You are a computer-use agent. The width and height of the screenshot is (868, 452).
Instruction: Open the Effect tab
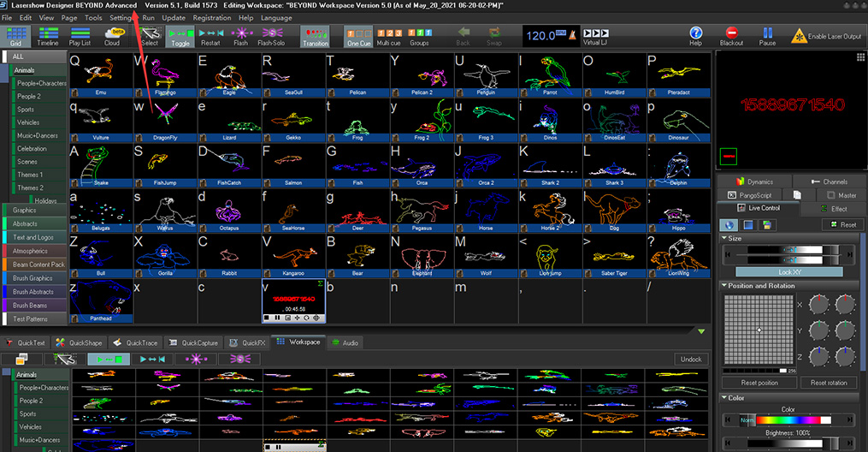tap(834, 209)
